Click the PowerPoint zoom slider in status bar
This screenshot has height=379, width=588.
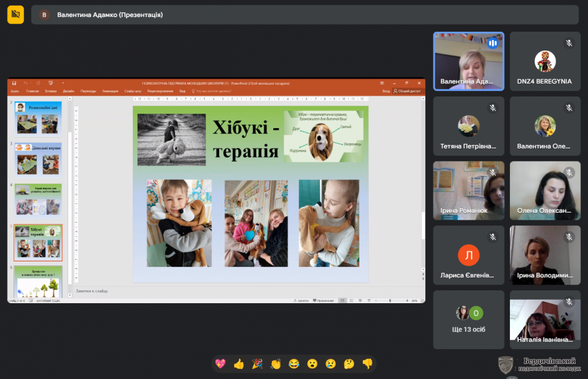coord(390,300)
